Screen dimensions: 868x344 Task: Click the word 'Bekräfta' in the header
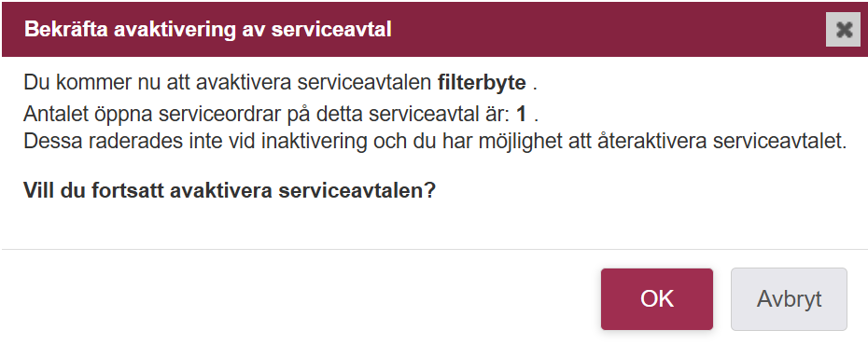tap(66, 29)
